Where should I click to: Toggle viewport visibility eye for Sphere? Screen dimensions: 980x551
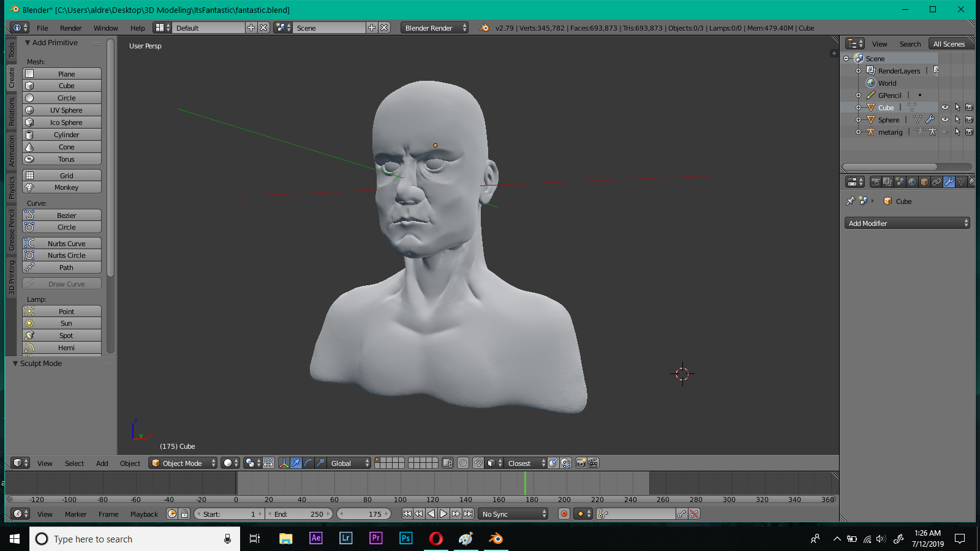coord(944,119)
